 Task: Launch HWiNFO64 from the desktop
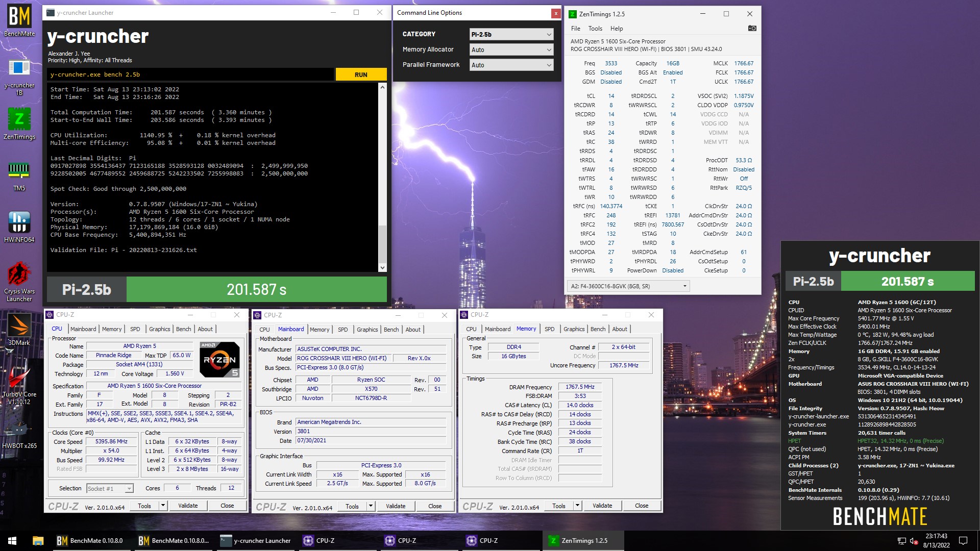tap(19, 227)
